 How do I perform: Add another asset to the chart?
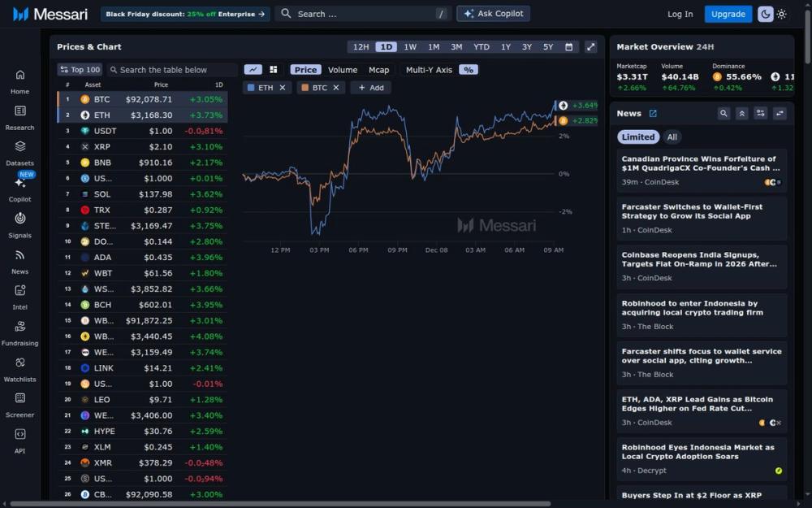[x=371, y=88]
